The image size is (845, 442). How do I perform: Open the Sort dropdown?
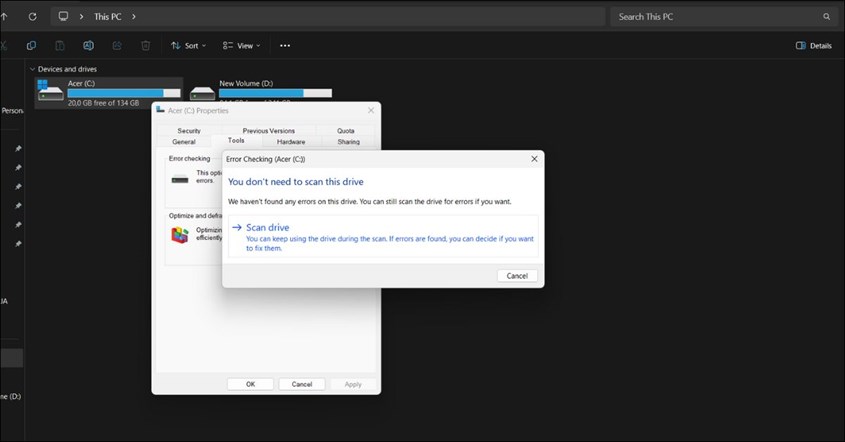coord(189,46)
